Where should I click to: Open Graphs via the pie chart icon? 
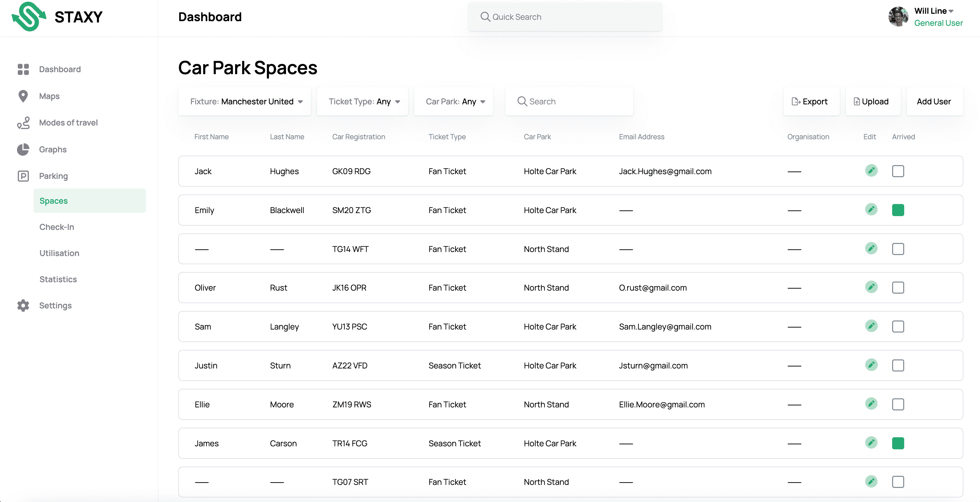[x=23, y=149]
